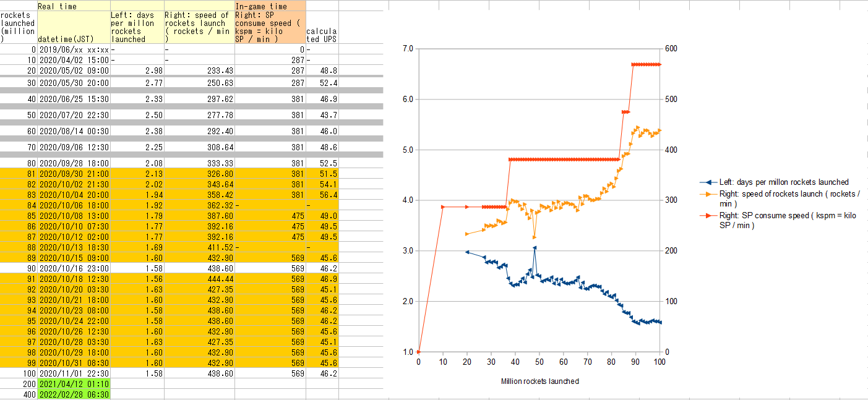Click the orange marker in the chart legend
Screen dimensions: 868x400
[x=708, y=194]
